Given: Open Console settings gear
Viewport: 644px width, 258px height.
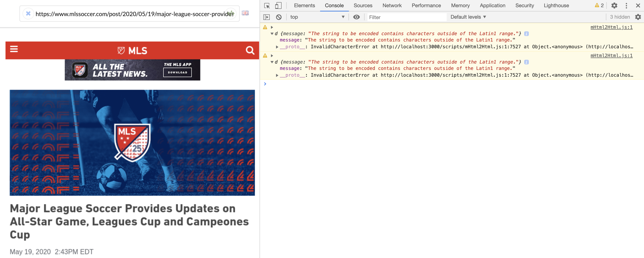Looking at the screenshot, I should 638,17.
